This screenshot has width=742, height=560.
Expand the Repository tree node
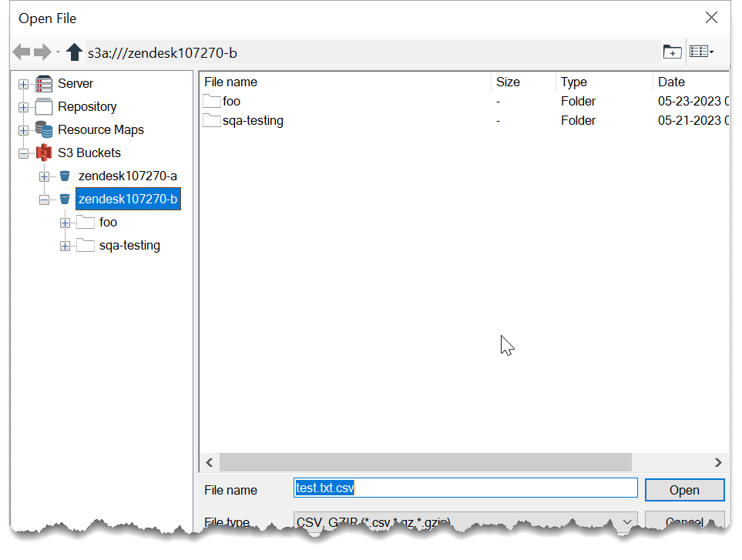coord(24,107)
